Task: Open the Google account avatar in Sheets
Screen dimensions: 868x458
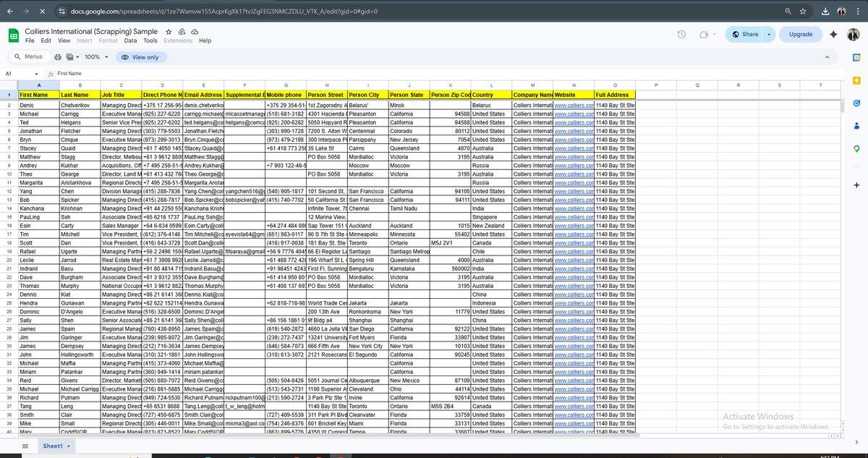Action: 853,34
